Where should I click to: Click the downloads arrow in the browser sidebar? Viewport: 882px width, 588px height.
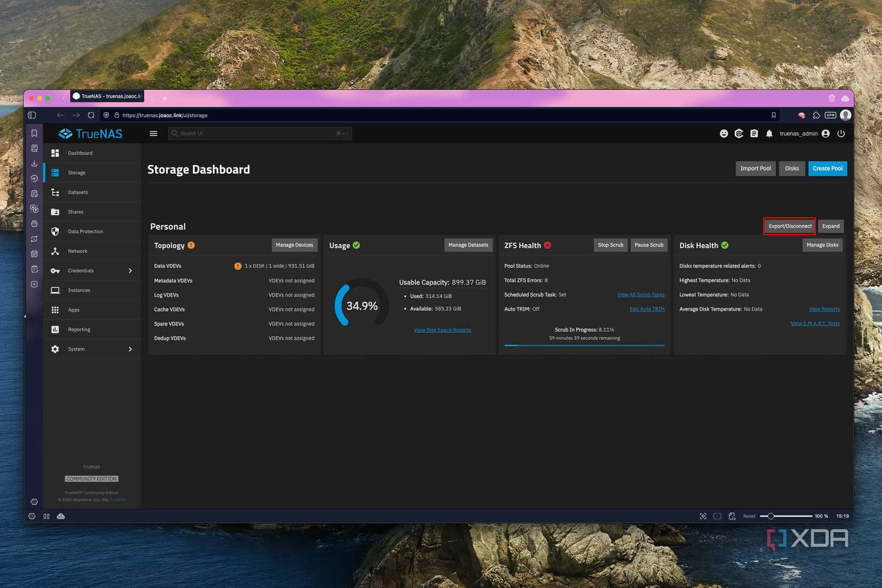coord(34,163)
